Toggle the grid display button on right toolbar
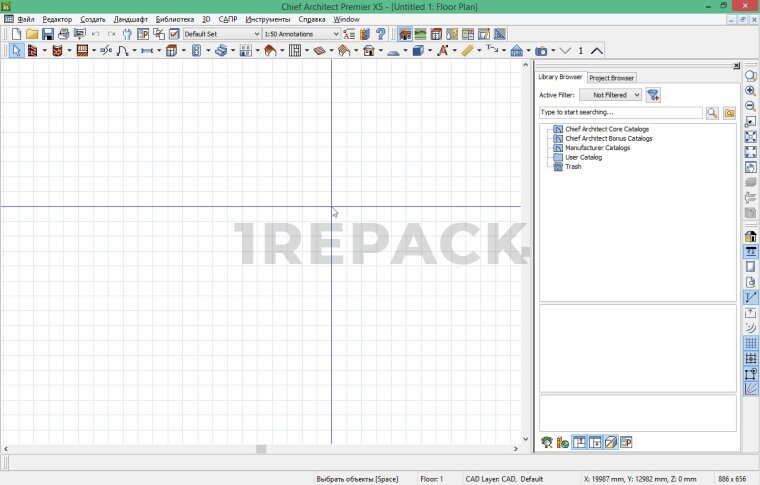The image size is (760, 485). (x=750, y=343)
